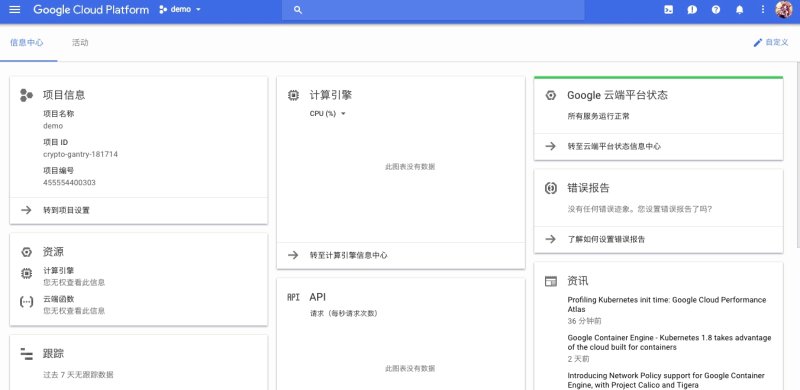This screenshot has width=800, height=390.
Task: Select the project ID crypto-gantry-181714
Action: 81,154
